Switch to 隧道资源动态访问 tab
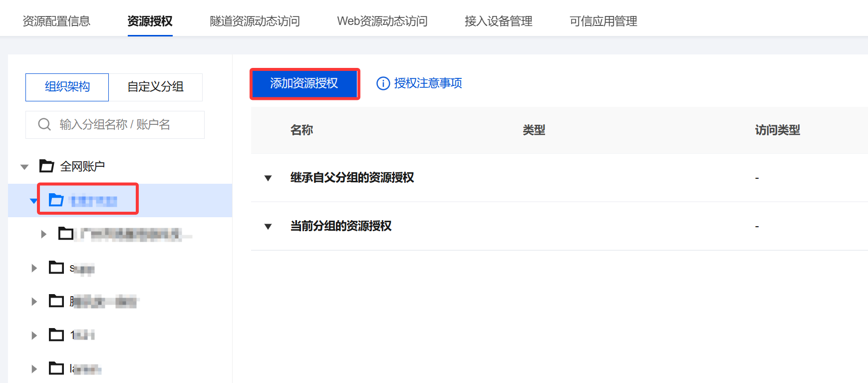Viewport: 868px width, 383px height. pyautogui.click(x=255, y=21)
